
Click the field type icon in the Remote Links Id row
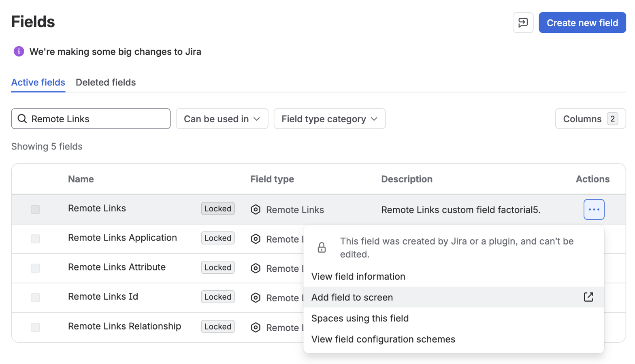point(256,298)
